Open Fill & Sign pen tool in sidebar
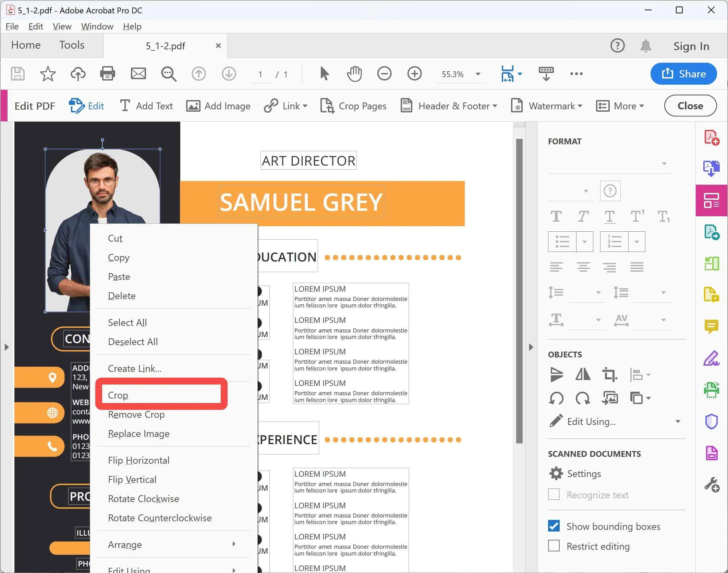The image size is (728, 573). pos(712,358)
